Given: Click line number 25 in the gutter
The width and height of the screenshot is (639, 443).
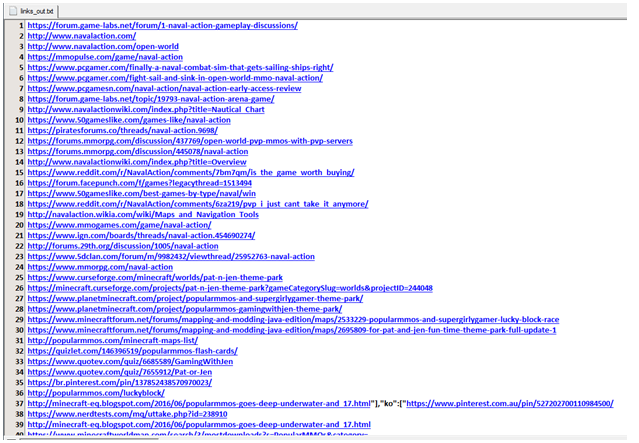Looking at the screenshot, I should [x=20, y=277].
